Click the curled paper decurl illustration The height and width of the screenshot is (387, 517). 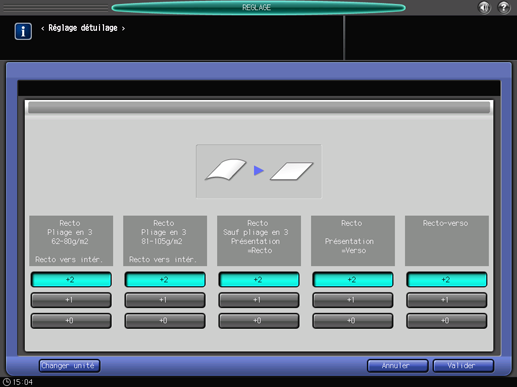[x=226, y=170]
